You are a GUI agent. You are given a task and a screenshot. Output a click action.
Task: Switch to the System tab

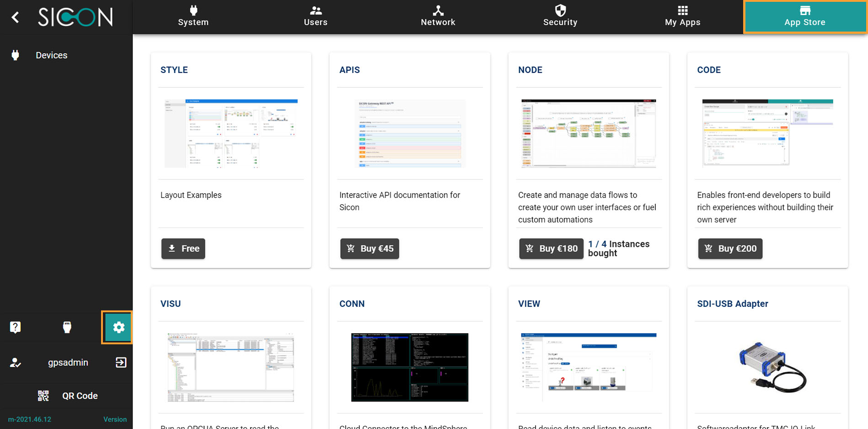(193, 17)
